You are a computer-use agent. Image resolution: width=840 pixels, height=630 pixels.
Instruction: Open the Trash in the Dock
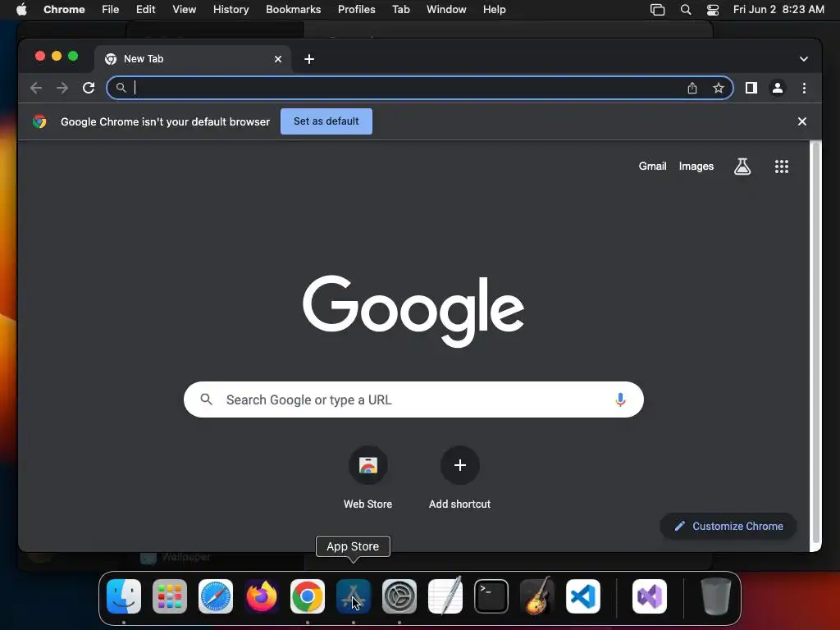[715, 596]
